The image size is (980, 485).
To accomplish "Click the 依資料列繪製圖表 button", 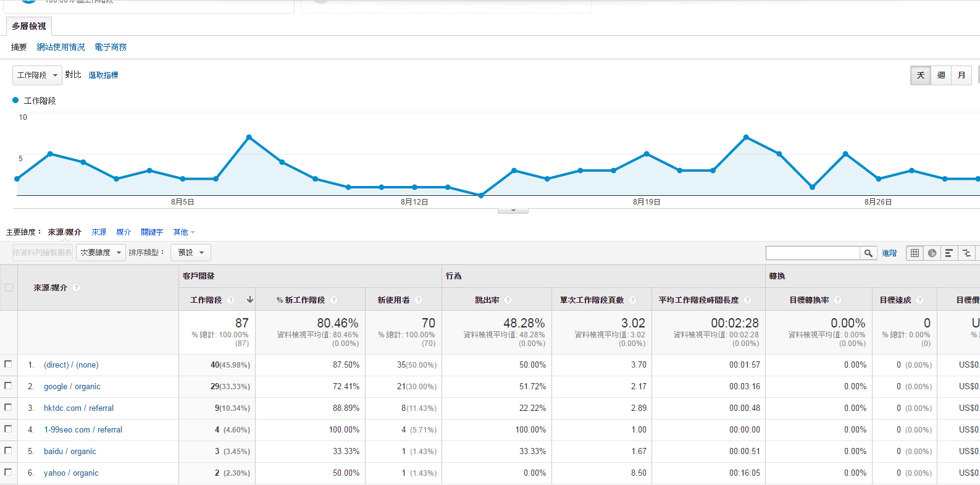I will tap(43, 253).
